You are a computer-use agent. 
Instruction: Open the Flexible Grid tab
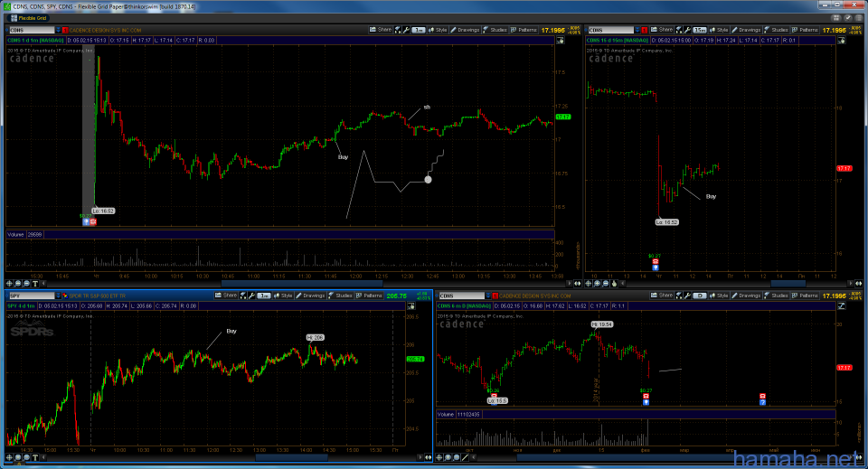click(26, 18)
